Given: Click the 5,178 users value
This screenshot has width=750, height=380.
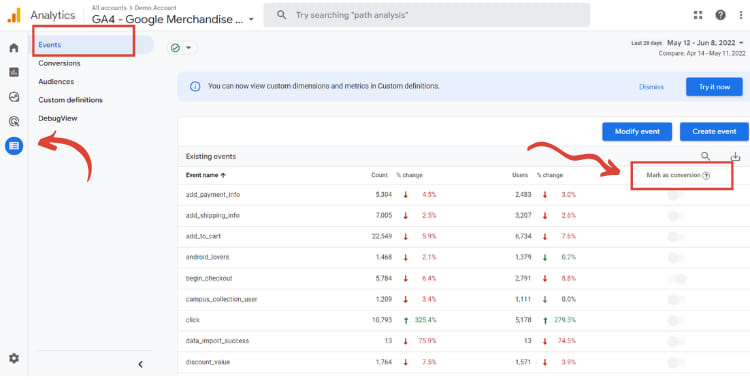Looking at the screenshot, I should (x=523, y=320).
